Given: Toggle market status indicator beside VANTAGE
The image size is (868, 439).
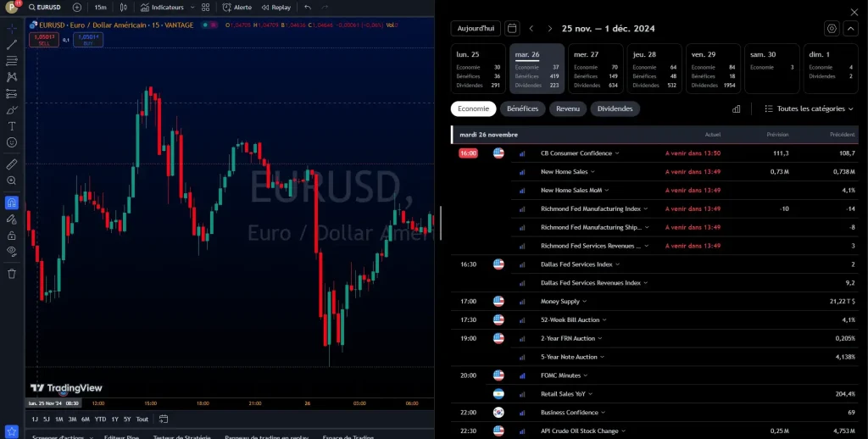Looking at the screenshot, I should [205, 25].
